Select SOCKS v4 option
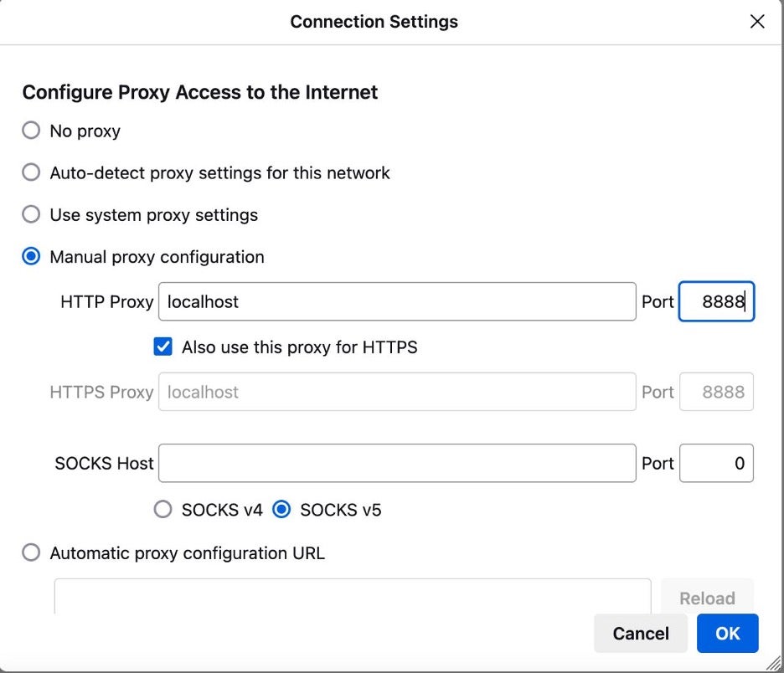This screenshot has width=784, height=673. tap(163, 510)
